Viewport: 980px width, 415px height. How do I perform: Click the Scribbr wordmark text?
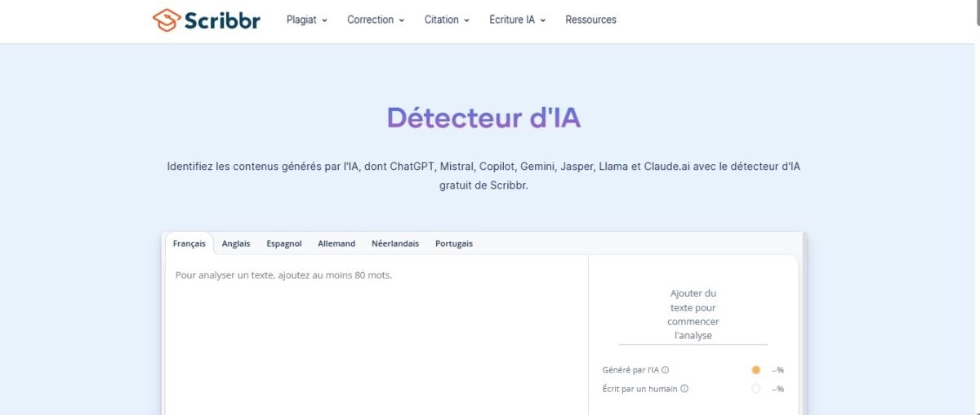coord(222,20)
